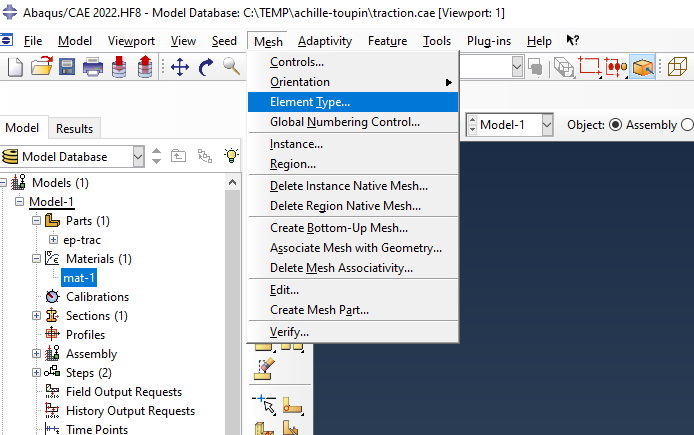This screenshot has width=694, height=435.
Task: Select mat-1 in the model tree
Action: (79, 278)
